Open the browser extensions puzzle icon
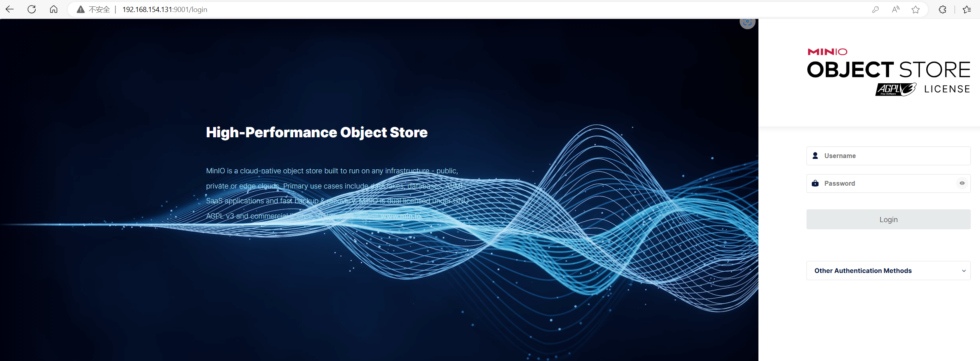 tap(942, 10)
